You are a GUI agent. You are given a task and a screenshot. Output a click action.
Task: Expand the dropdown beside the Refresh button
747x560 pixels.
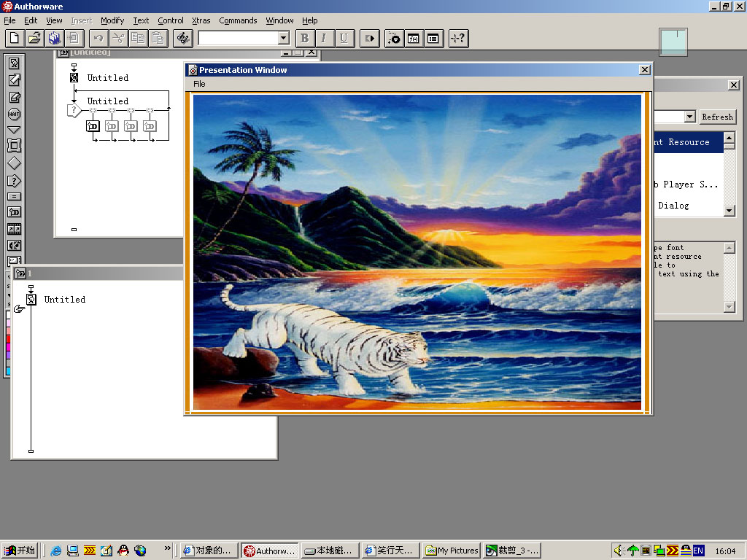689,117
